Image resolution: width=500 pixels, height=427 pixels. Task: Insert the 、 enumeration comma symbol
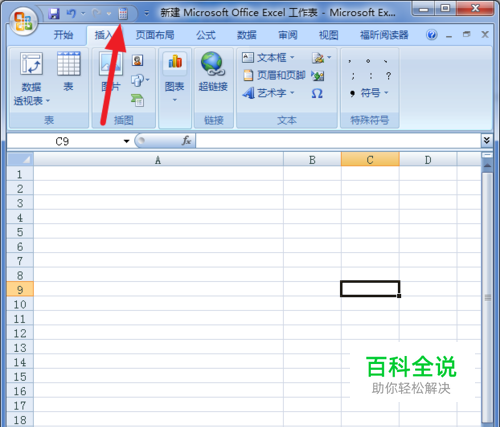(386, 61)
